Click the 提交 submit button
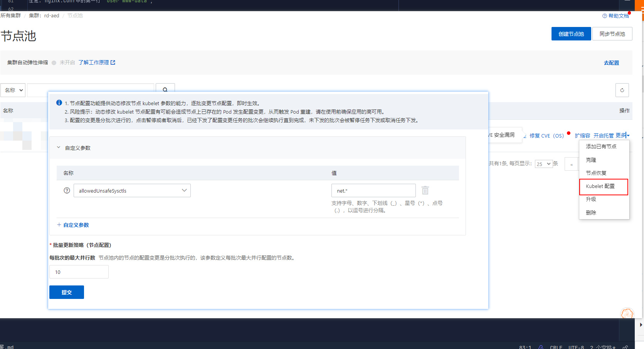644x349 pixels. [66, 292]
